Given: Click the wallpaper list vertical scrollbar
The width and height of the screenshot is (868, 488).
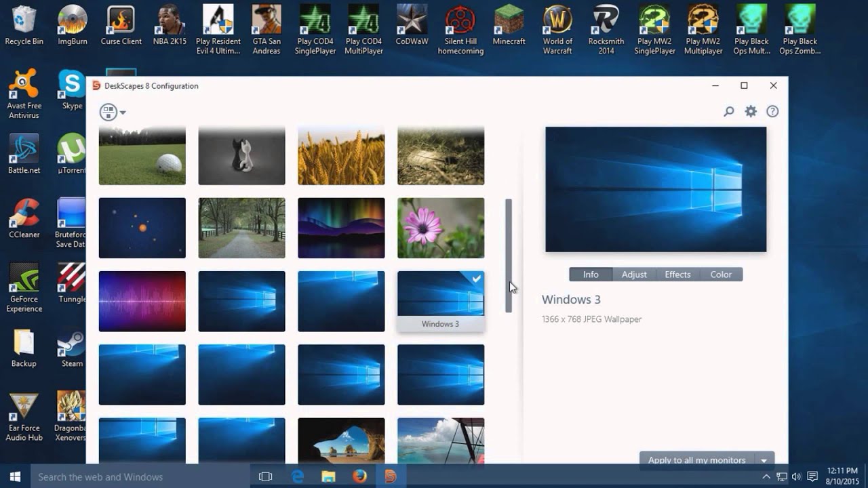Looking at the screenshot, I should tap(509, 256).
